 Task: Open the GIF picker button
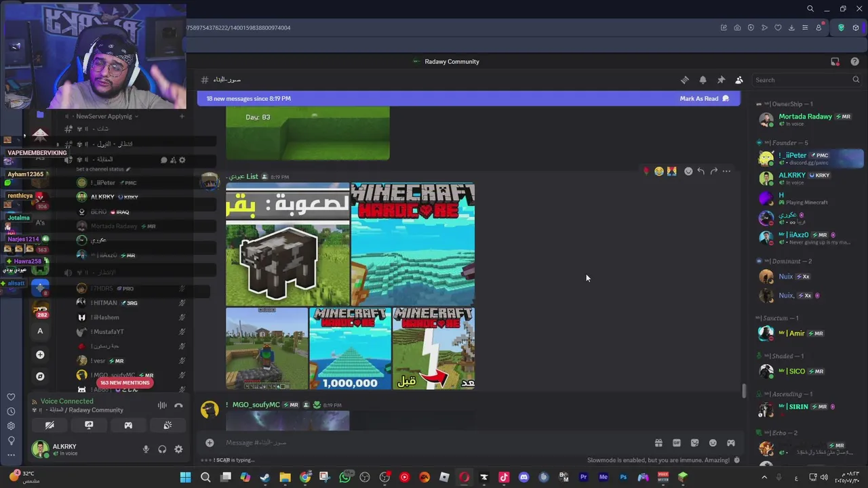click(677, 443)
